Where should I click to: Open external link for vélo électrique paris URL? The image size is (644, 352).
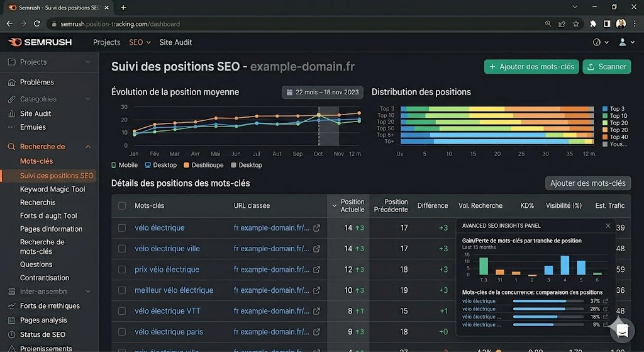tap(317, 332)
